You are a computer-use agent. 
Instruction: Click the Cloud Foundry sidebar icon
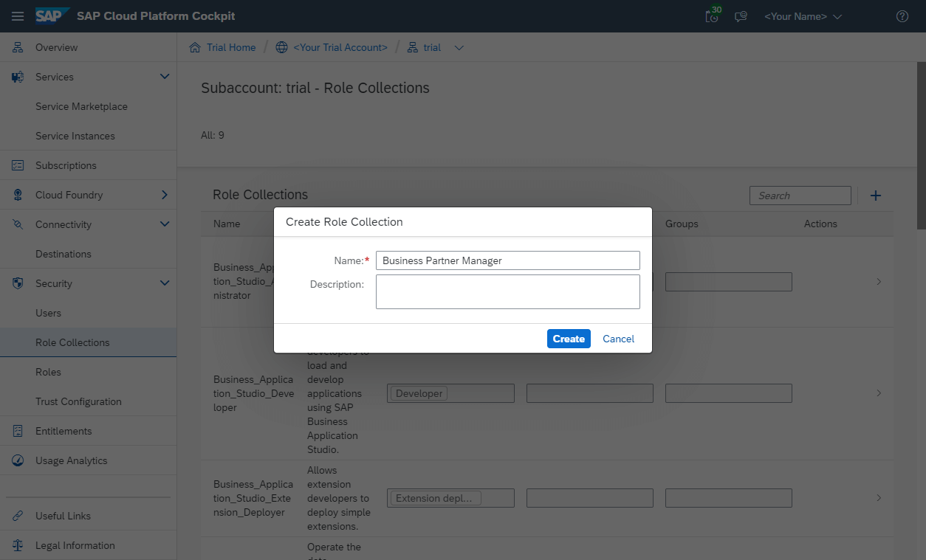[x=18, y=195]
